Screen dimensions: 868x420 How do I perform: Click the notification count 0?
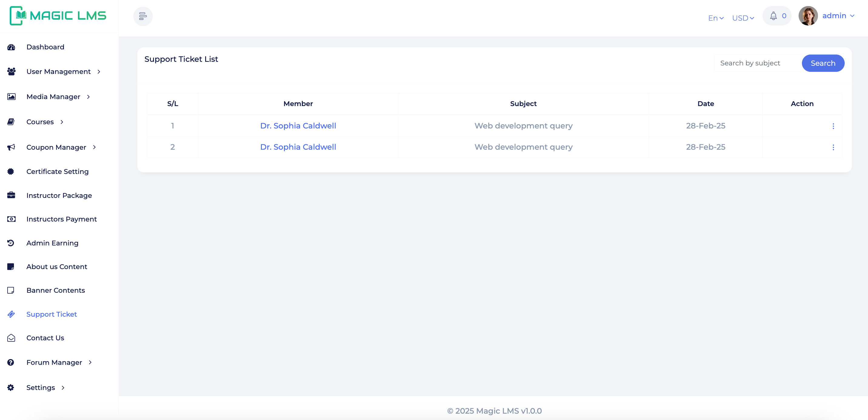784,16
